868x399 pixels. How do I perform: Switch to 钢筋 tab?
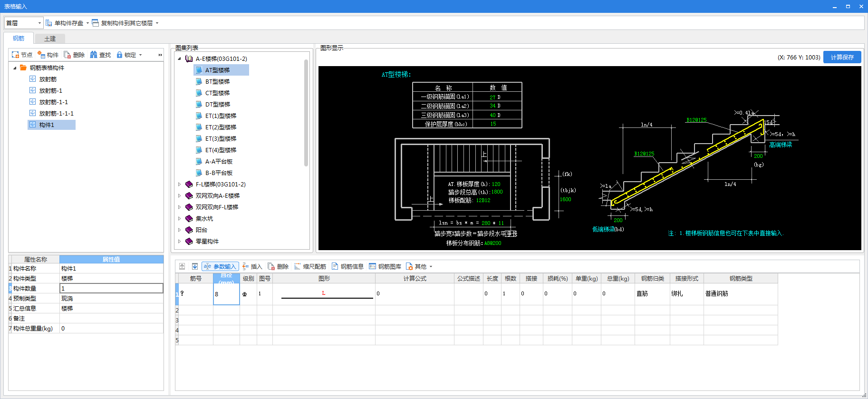click(19, 38)
